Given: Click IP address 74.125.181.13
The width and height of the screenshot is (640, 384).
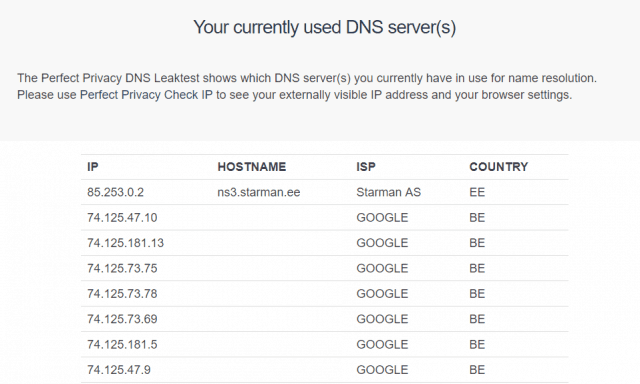Looking at the screenshot, I should 125,243.
